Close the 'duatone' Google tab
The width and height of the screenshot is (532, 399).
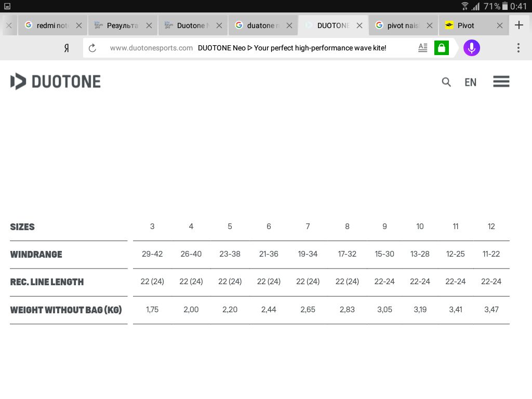289,25
